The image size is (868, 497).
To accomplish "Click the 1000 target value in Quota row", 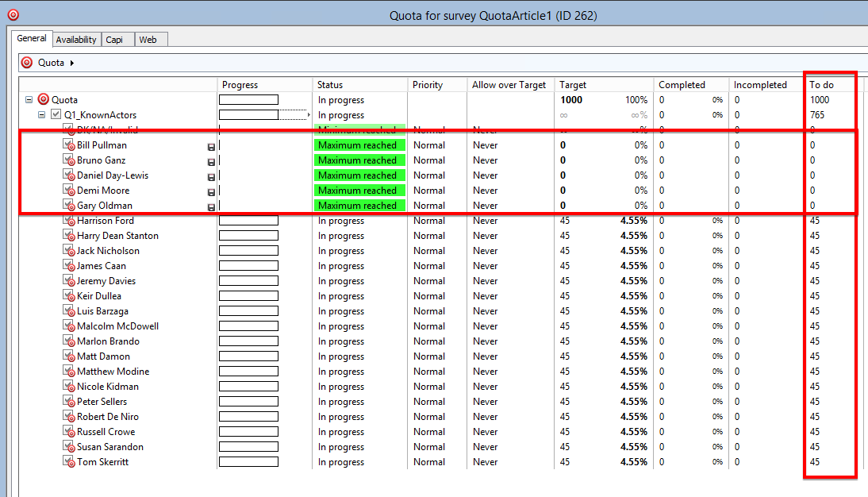I will 571,100.
